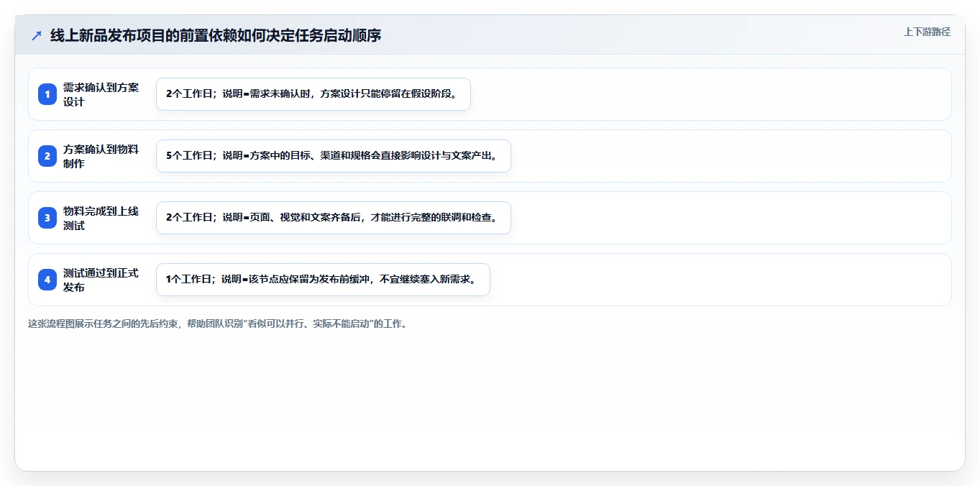Click the footer caption 这张流程图展示任务之间的先后约束
Screen dimensions: 980x486
point(217,324)
